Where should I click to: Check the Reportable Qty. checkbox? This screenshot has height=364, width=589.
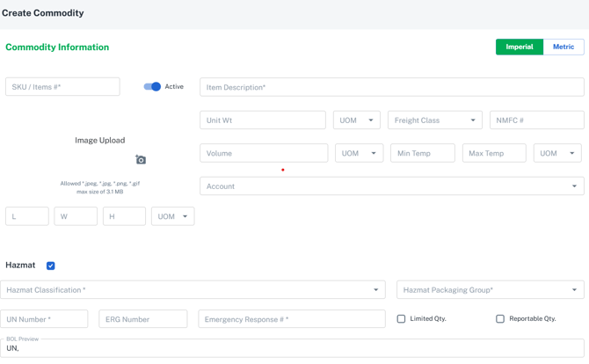(x=500, y=319)
